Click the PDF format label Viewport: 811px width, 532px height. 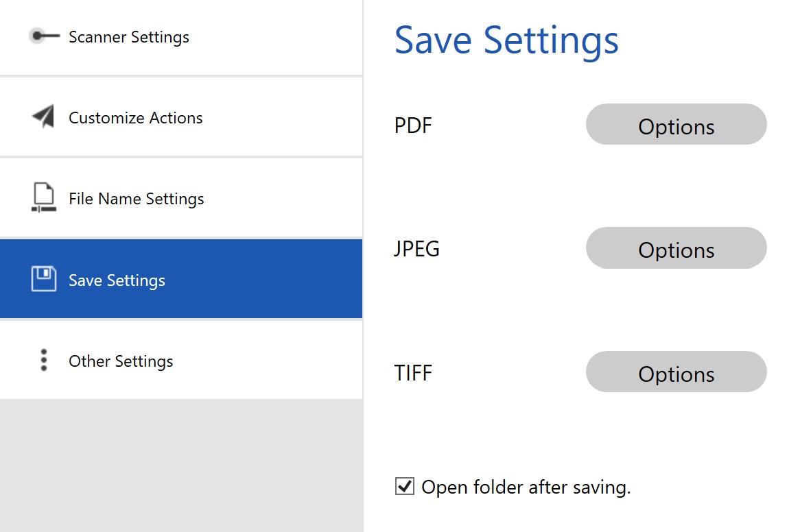point(413,126)
